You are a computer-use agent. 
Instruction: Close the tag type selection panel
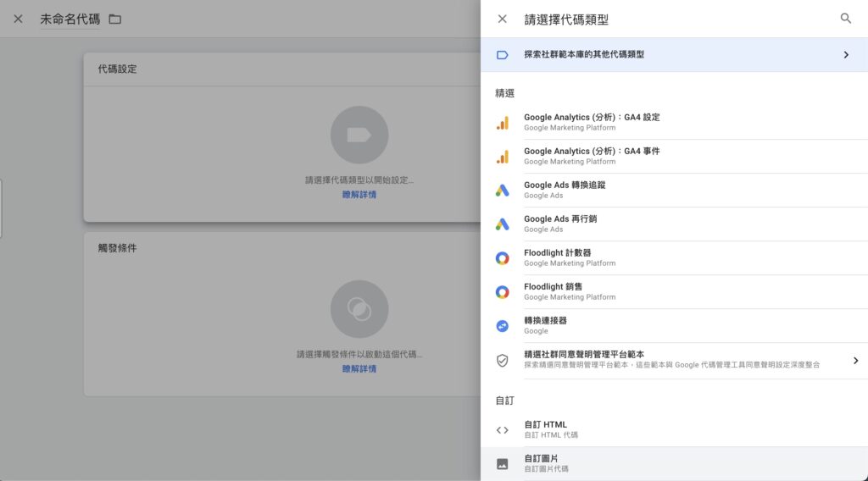pos(502,19)
